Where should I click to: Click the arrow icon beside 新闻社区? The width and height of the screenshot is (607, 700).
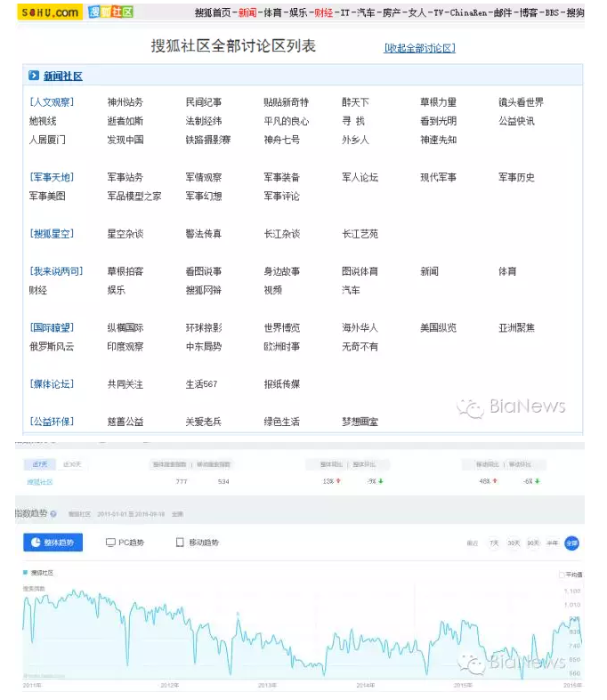coord(34,76)
